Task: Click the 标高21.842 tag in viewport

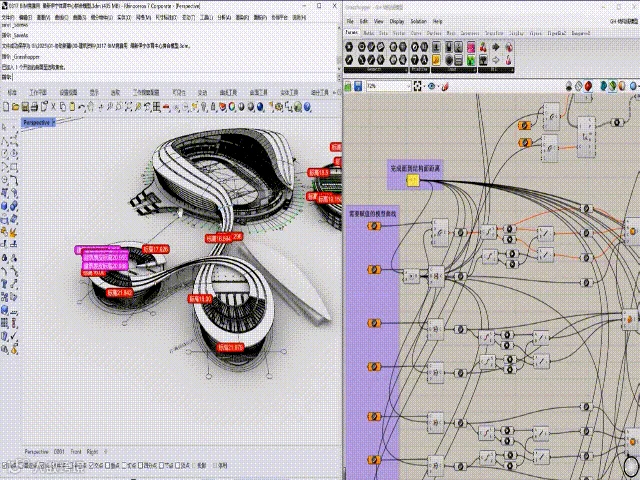Action: [119, 293]
